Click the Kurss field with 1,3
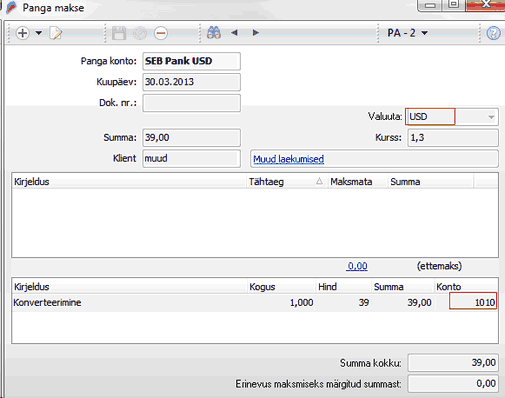This screenshot has width=505, height=398. (453, 138)
